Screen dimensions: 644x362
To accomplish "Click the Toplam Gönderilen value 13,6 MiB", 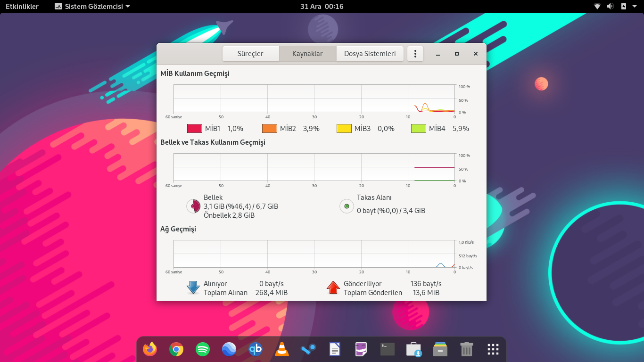I will (426, 293).
